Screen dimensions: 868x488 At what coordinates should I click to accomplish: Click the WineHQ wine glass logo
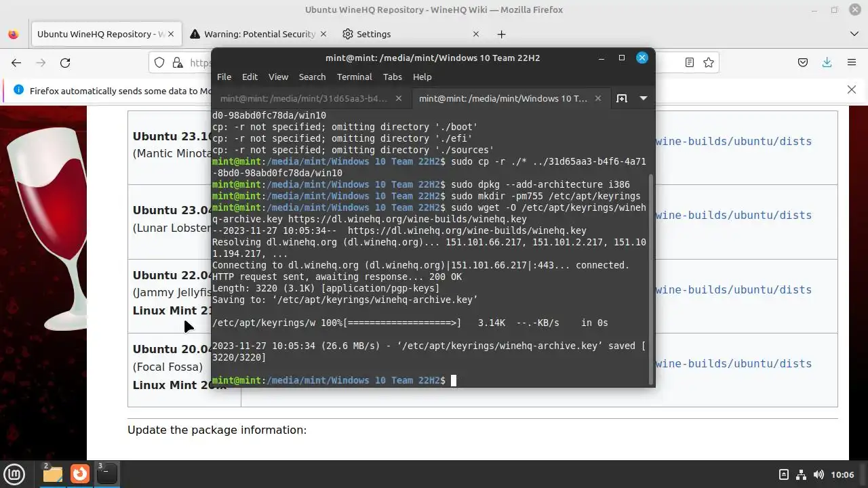click(47, 230)
